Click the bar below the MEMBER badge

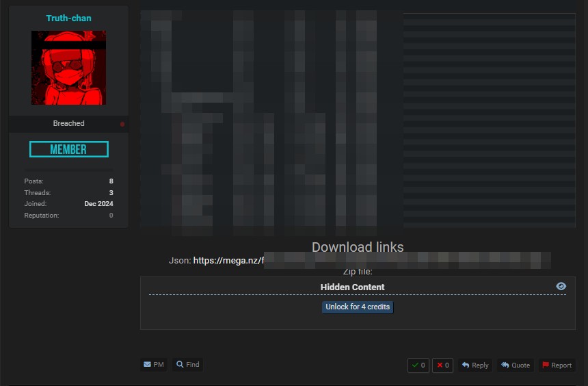point(68,168)
